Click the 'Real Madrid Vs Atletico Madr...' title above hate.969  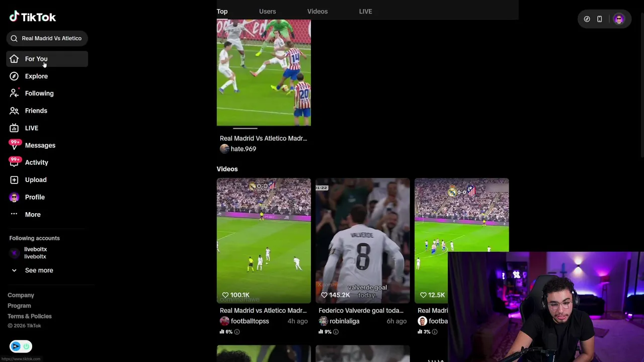click(x=263, y=138)
